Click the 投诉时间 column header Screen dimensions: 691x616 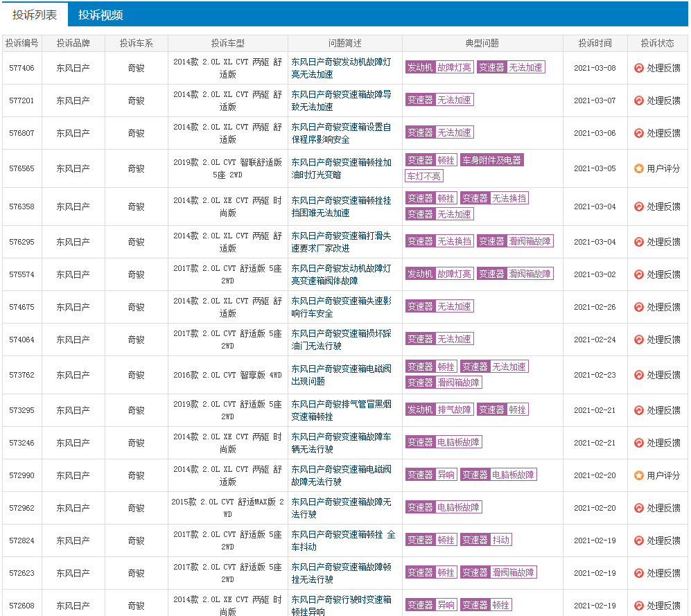595,43
